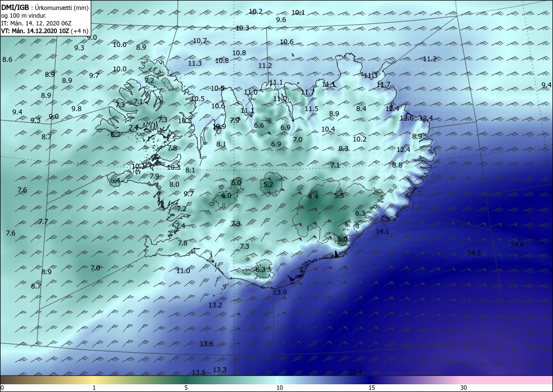Click the '5' label on the colour scale
Image resolution: width=553 pixels, height=392 pixels.
[x=186, y=388]
